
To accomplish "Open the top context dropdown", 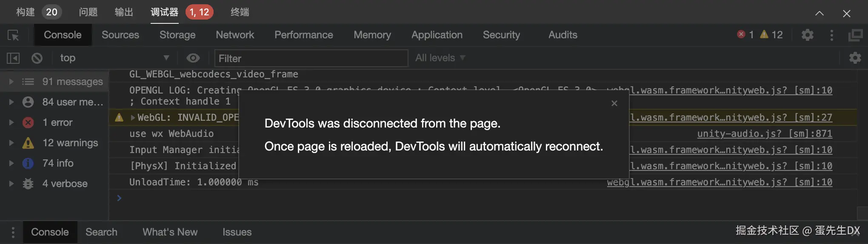I will click(114, 58).
